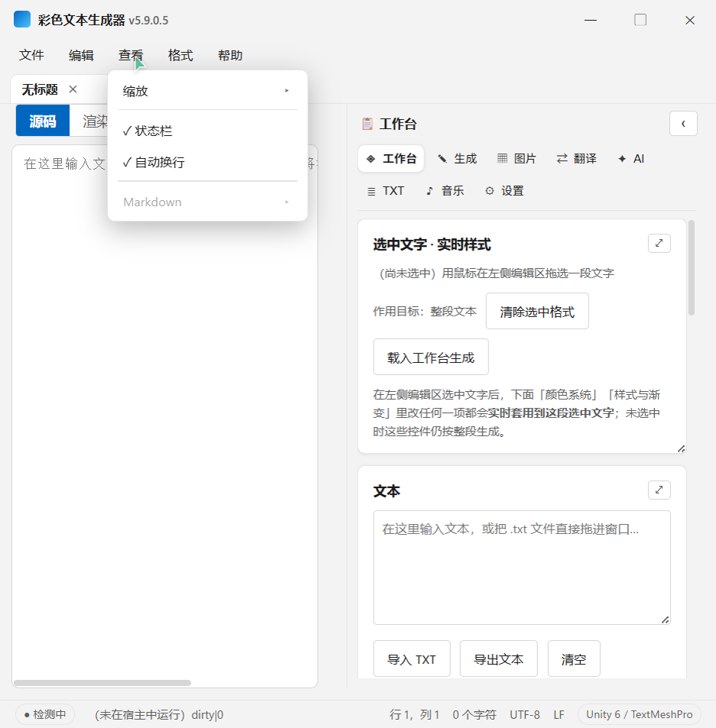The width and height of the screenshot is (716, 728).
Task: Click into the 文本 input area
Action: [x=522, y=568]
